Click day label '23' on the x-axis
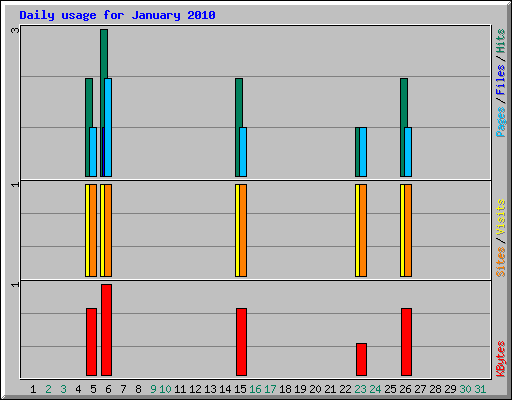 click(360, 389)
